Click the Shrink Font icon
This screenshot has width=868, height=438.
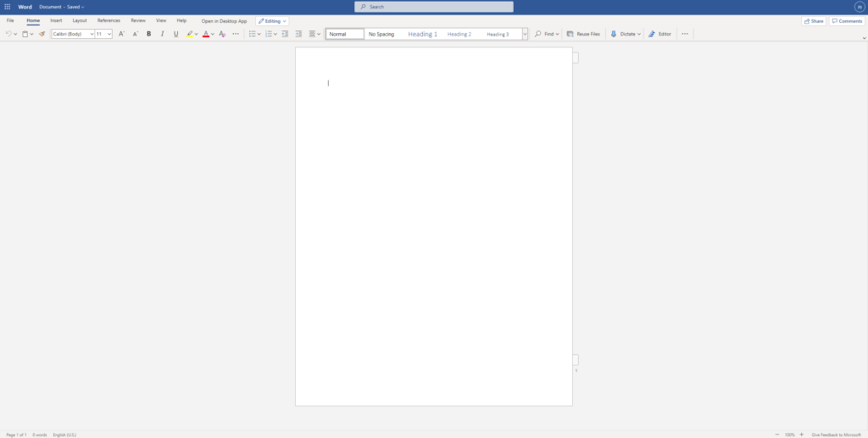[136, 34]
